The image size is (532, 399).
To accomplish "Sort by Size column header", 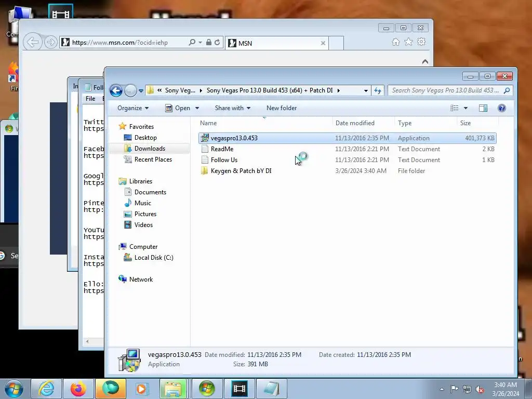I will [x=478, y=123].
